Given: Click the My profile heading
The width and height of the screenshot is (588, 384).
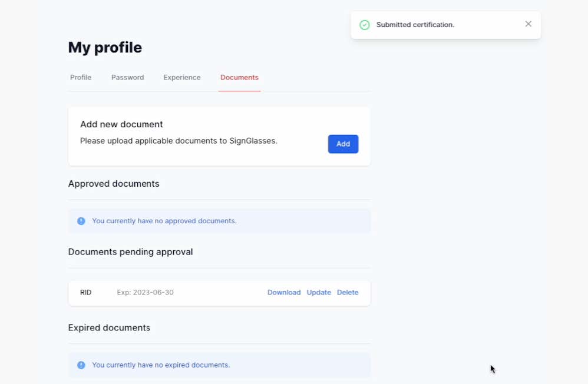Looking at the screenshot, I should pos(105,48).
